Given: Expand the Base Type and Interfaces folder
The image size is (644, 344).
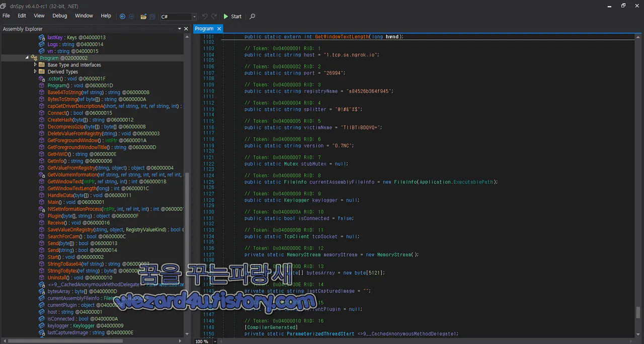Looking at the screenshot, I should 35,65.
